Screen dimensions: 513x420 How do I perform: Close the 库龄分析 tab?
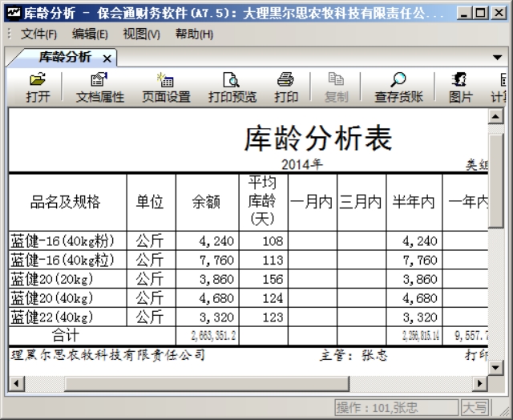(107, 59)
